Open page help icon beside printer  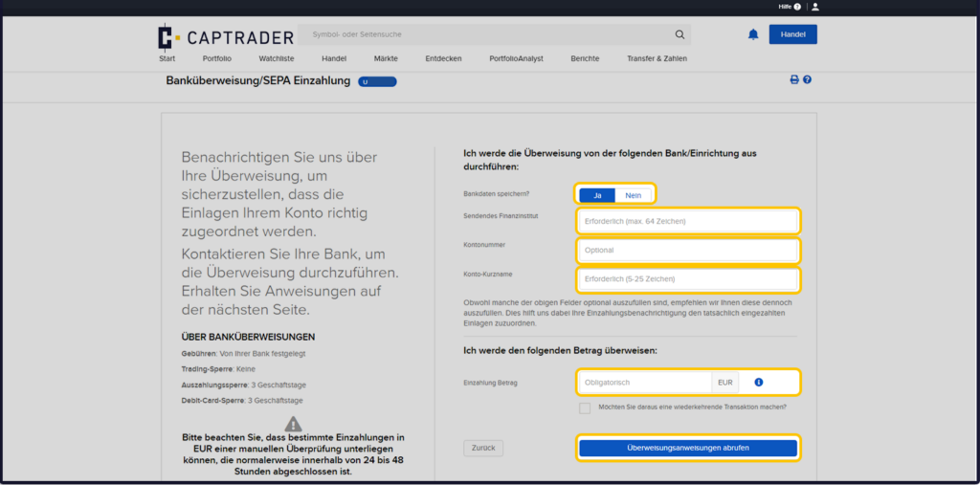click(x=807, y=80)
